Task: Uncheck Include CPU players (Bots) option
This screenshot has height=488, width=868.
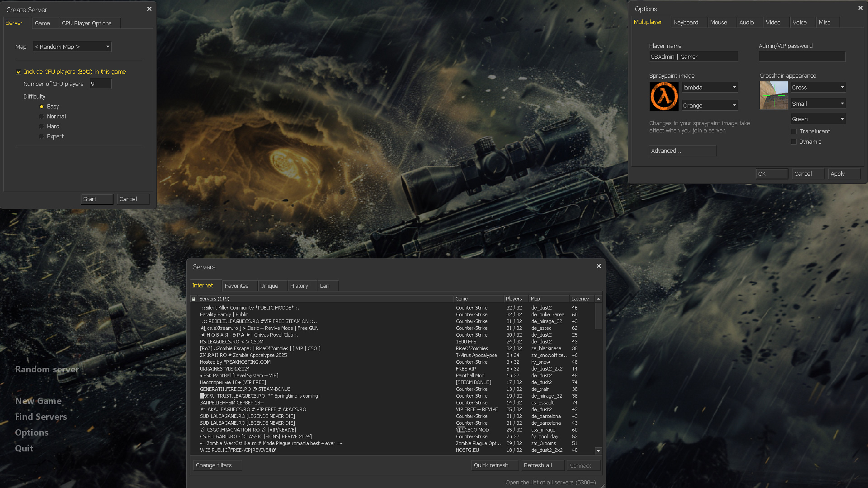Action: [19, 72]
